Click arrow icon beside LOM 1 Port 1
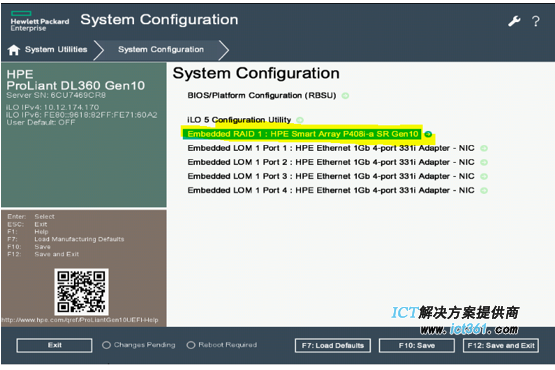555x370 pixels. coord(484,148)
